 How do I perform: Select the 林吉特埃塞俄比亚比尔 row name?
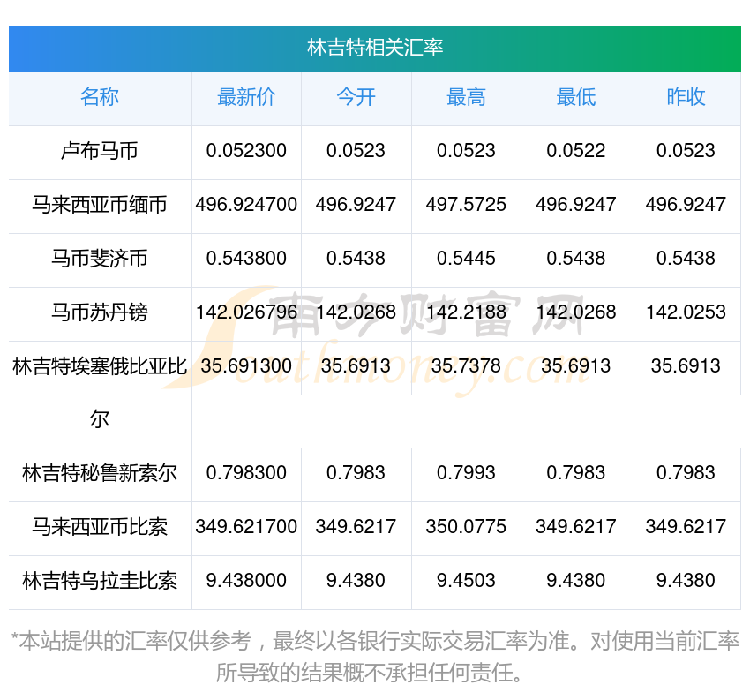pos(100,393)
